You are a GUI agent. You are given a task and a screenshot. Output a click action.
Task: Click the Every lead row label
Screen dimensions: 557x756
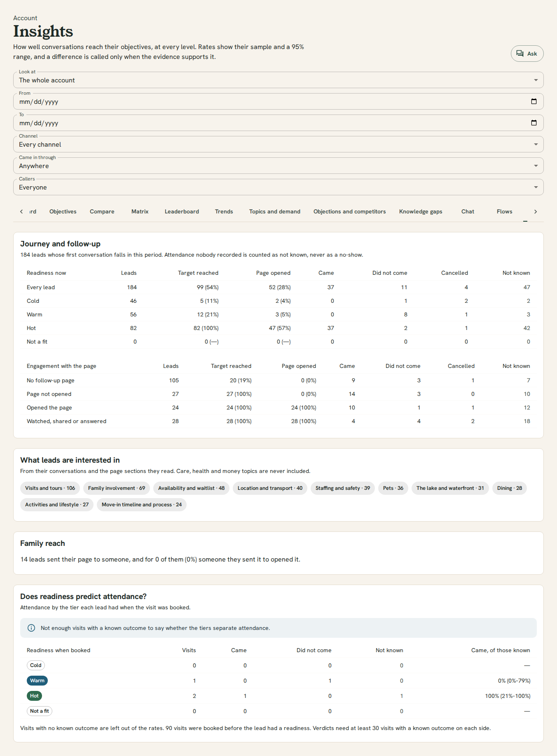point(41,287)
